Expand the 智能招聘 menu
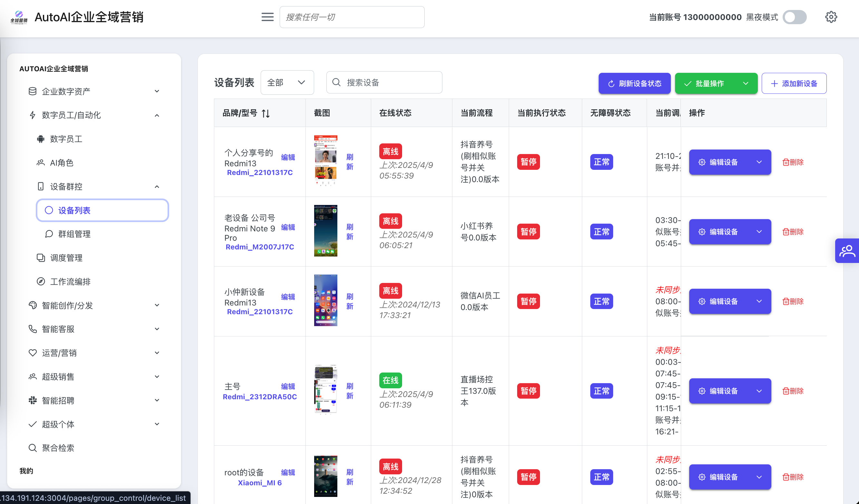The height and width of the screenshot is (504, 859). (x=94, y=400)
